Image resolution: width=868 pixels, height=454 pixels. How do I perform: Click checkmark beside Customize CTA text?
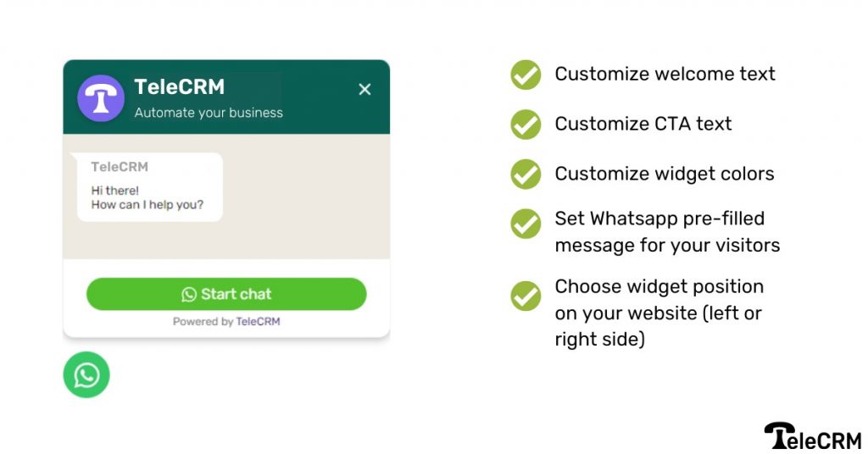526,125
